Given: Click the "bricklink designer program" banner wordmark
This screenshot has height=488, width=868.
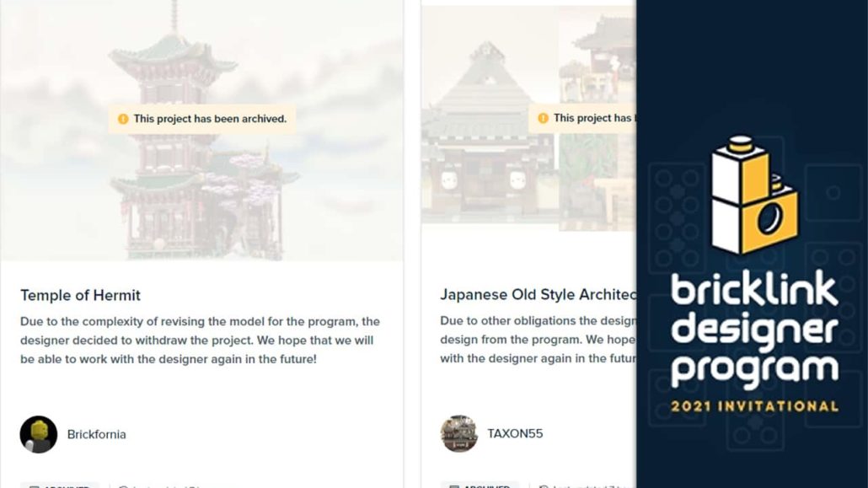Looking at the screenshot, I should (x=754, y=330).
